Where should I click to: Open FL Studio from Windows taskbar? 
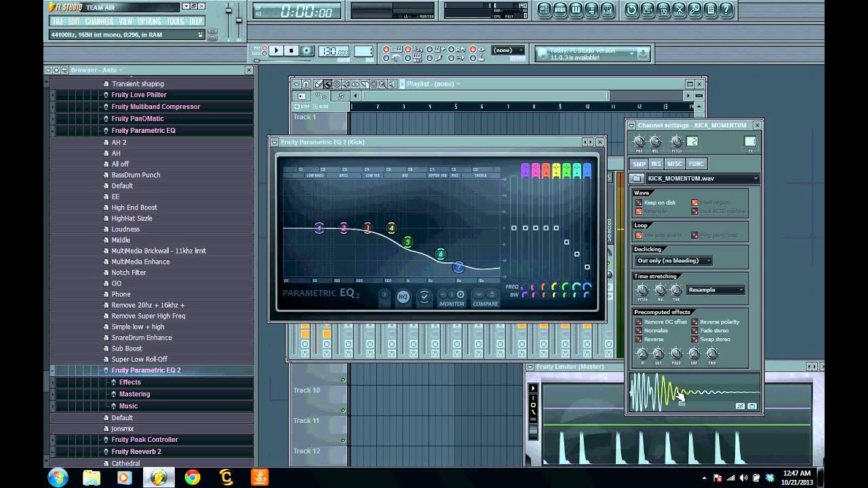click(x=158, y=477)
